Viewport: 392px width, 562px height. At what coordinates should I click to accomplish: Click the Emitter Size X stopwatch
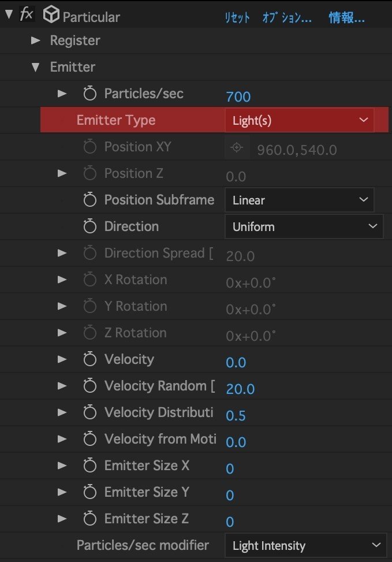(x=89, y=465)
